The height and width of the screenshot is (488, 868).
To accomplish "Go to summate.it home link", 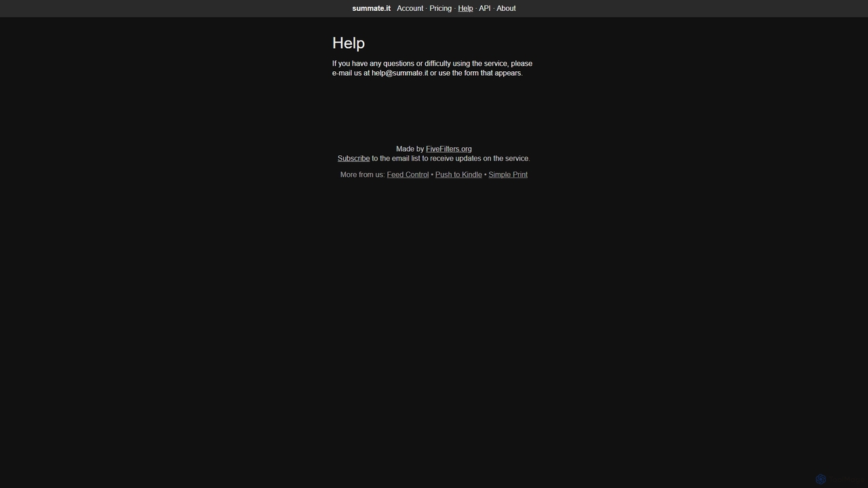I will 371,8.
